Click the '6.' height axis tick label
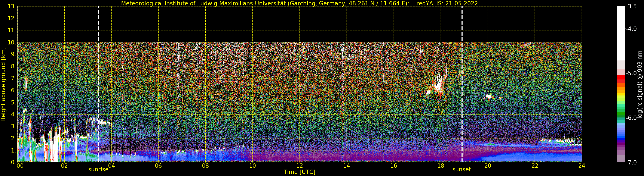This screenshot has width=644, height=176. pos(13,90)
